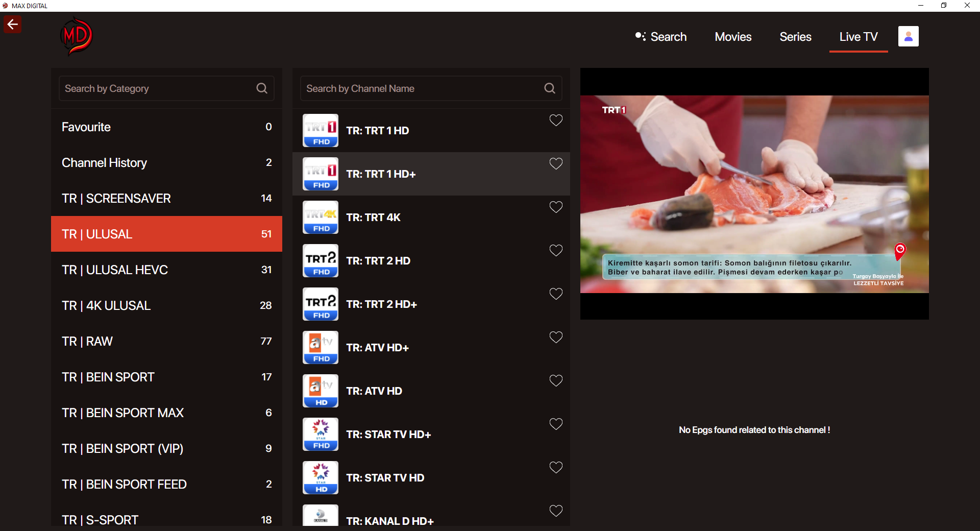Choose TR | BEIN SPORT FEED category
The width and height of the screenshot is (980, 531).
click(166, 484)
